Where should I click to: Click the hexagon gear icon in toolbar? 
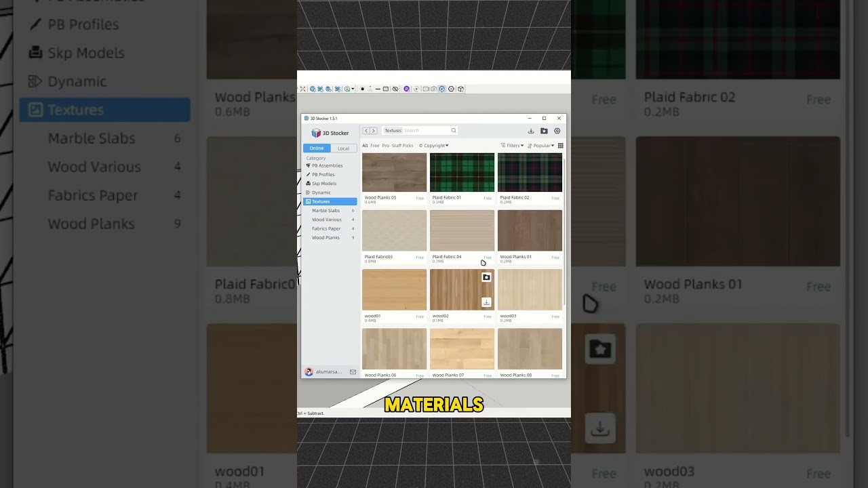[451, 89]
